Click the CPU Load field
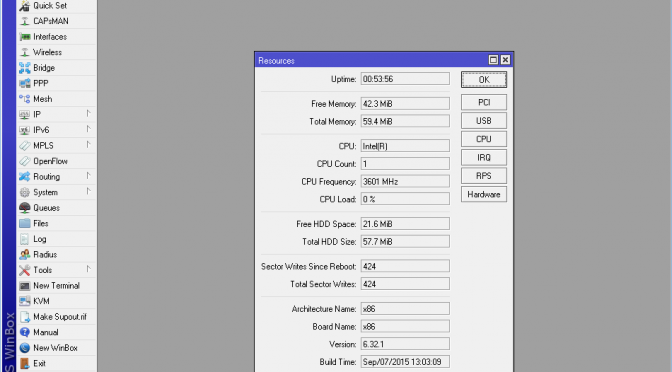 405,199
